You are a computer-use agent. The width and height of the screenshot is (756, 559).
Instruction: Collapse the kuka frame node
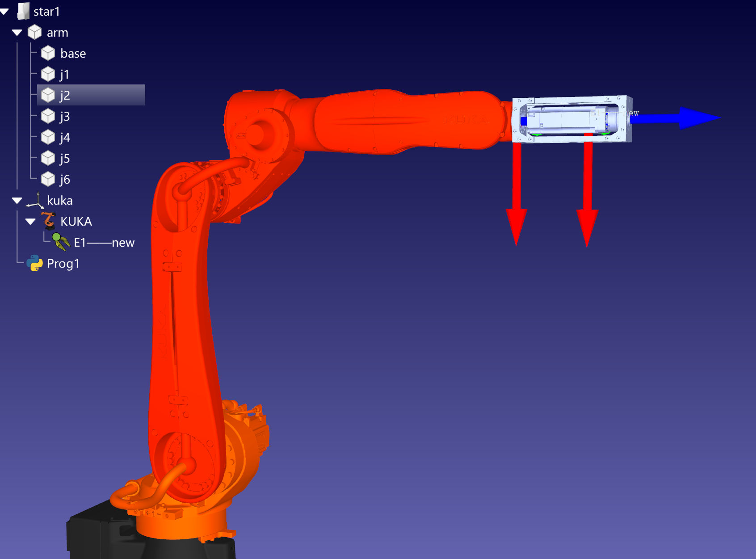17,201
